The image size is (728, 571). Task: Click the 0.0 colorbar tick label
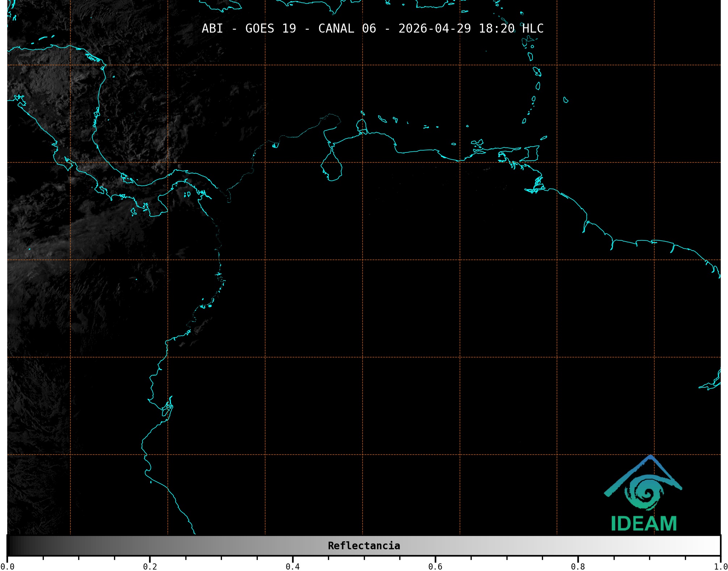click(x=7, y=566)
